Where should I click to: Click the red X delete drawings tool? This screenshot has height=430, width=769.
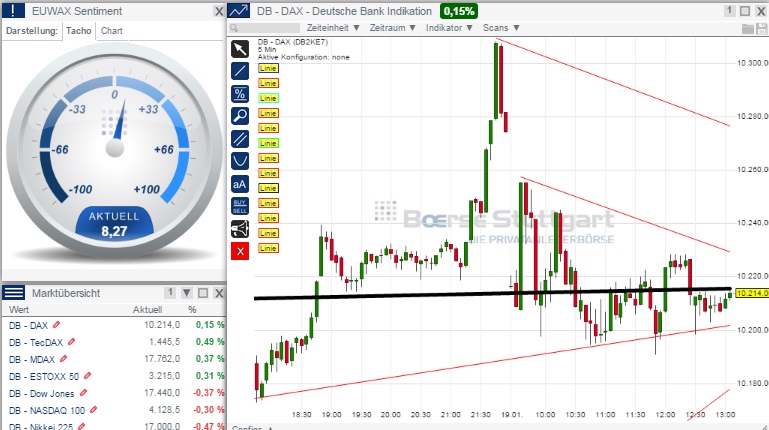tap(240, 251)
